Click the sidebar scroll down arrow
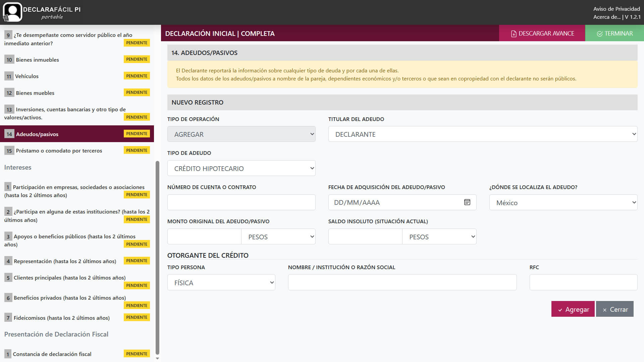 tap(157, 358)
